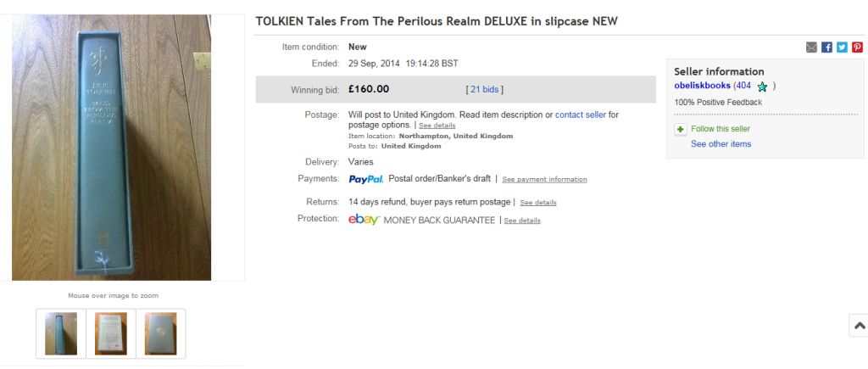Screen dimensions: 868x369
Task: Select the third front-cover thumbnail
Action: tap(160, 333)
